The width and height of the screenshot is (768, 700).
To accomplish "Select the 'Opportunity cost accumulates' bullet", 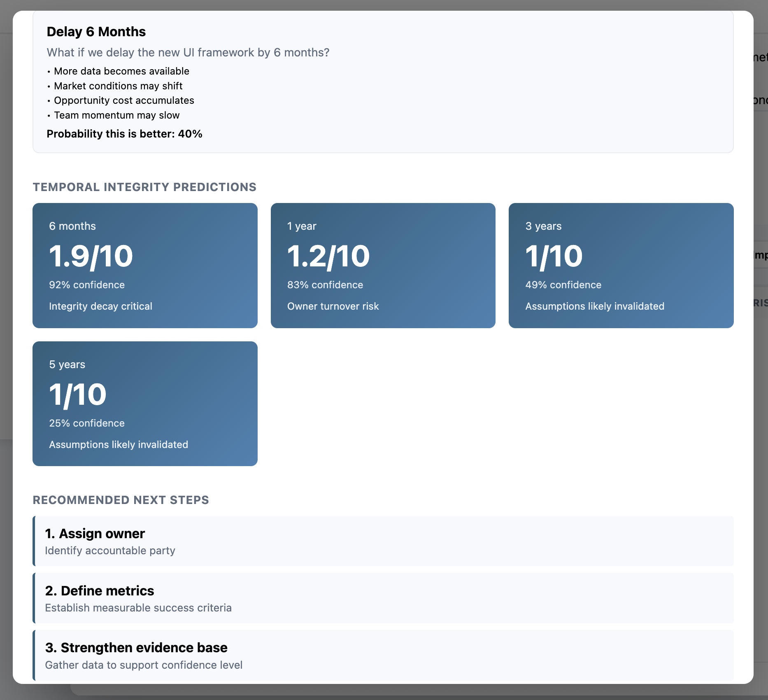I will pyautogui.click(x=124, y=100).
